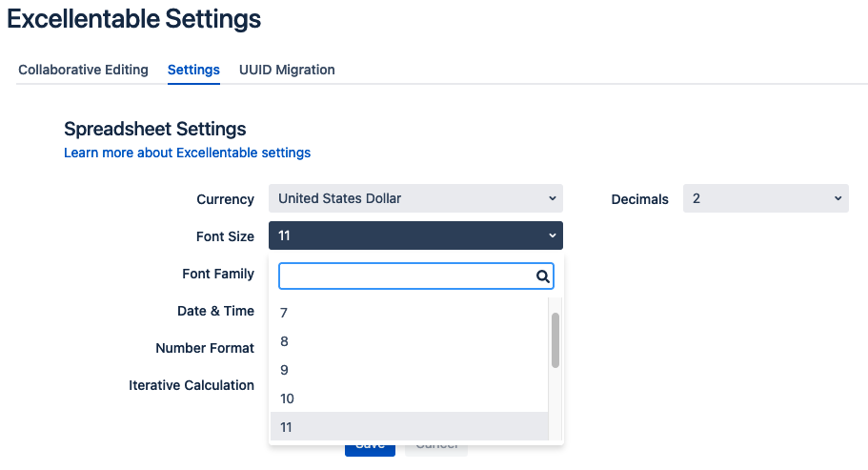The image size is (868, 470).
Task: Switch to the Collaborative Editing tab
Action: point(83,70)
